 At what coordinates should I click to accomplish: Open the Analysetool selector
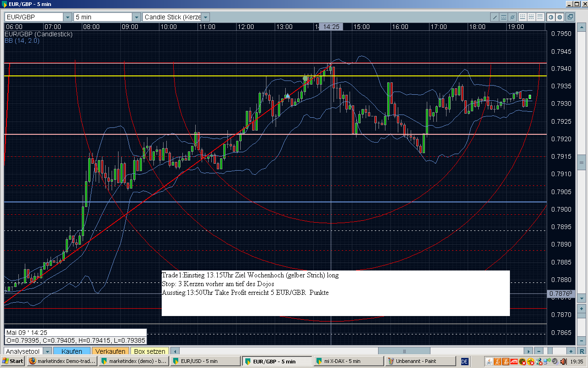click(x=47, y=351)
